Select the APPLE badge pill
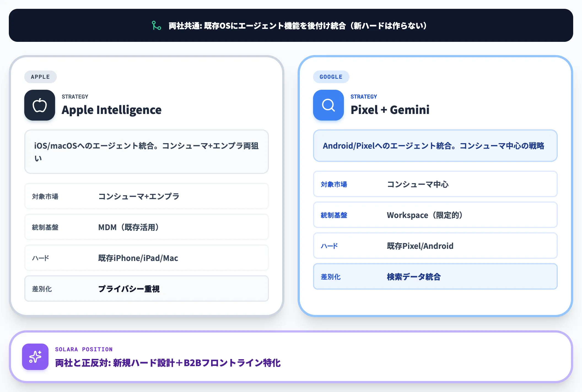Viewport: 582px width, 392px height. 41,77
